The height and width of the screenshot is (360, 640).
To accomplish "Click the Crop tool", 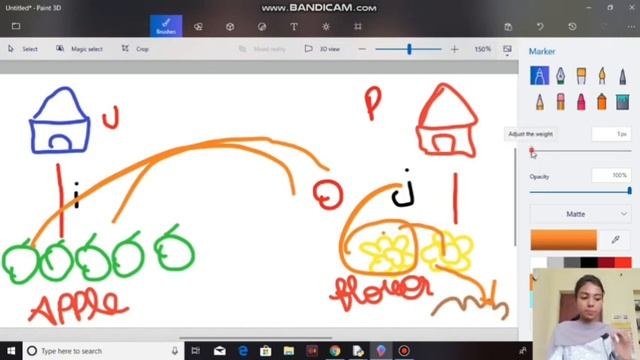I will point(135,49).
